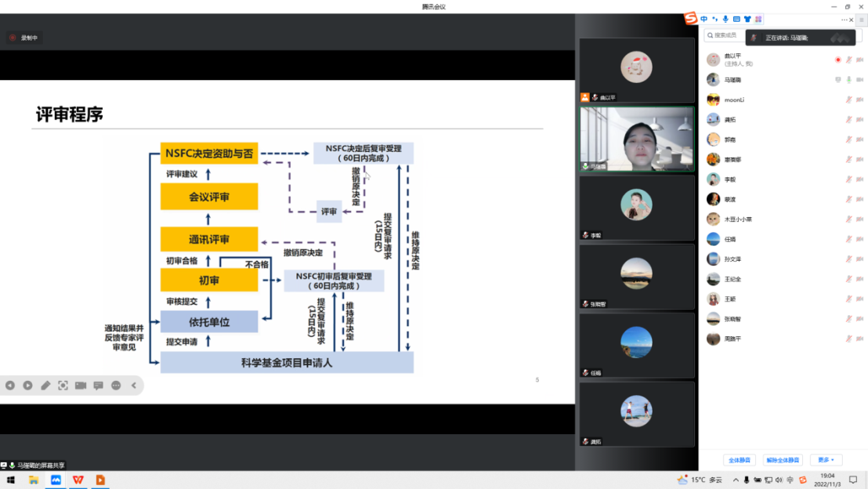Advance to next slide with the right arrow
The image size is (868, 489).
[x=27, y=386]
